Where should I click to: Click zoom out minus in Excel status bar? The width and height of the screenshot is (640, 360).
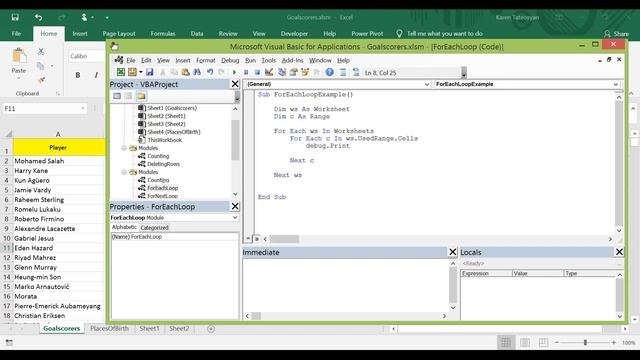[557, 342]
